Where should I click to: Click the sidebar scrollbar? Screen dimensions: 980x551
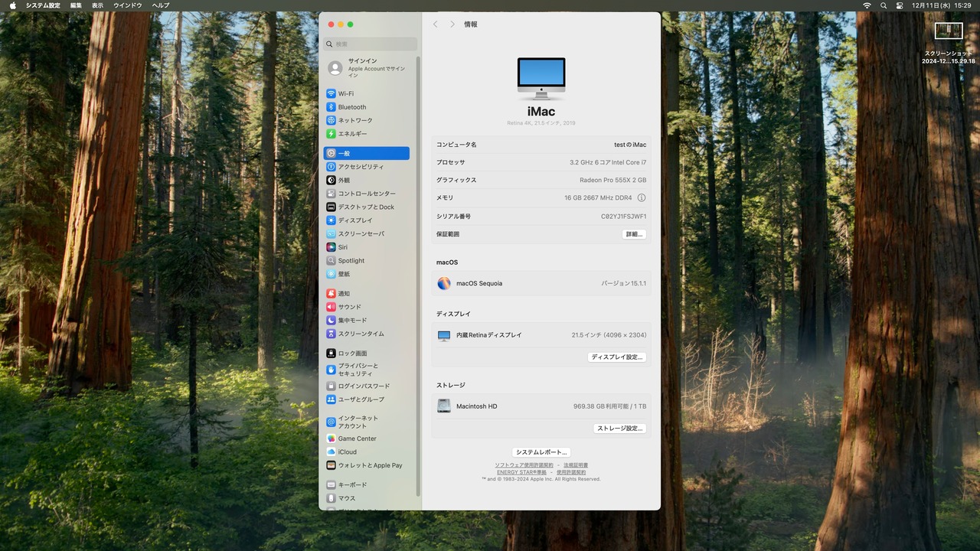(418, 275)
